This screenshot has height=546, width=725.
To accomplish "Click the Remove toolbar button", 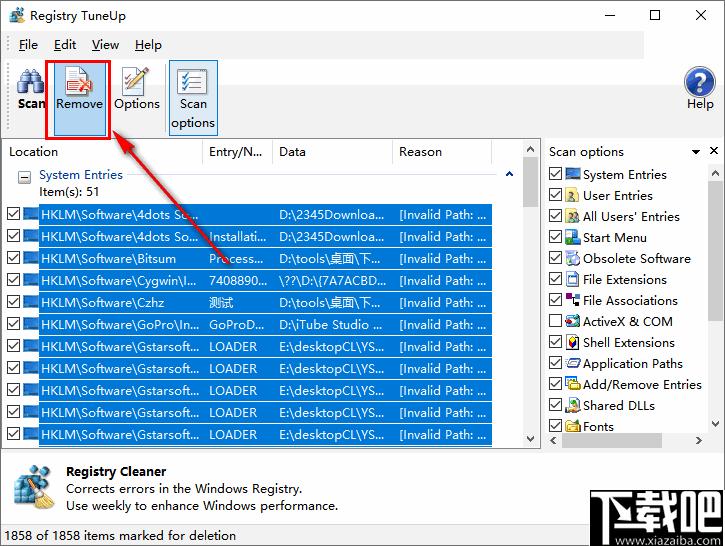I will (80, 99).
